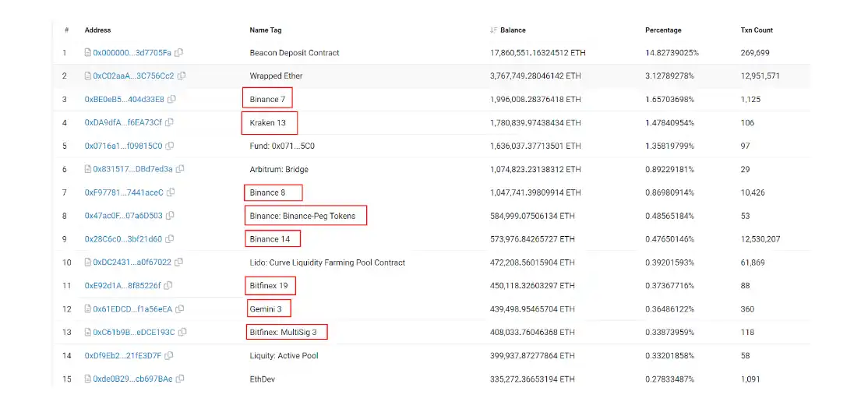Copy Wrapped Ether address 0xC02aaA...3C756Cc2
Viewport: 868px width, 416px height.
click(x=181, y=76)
